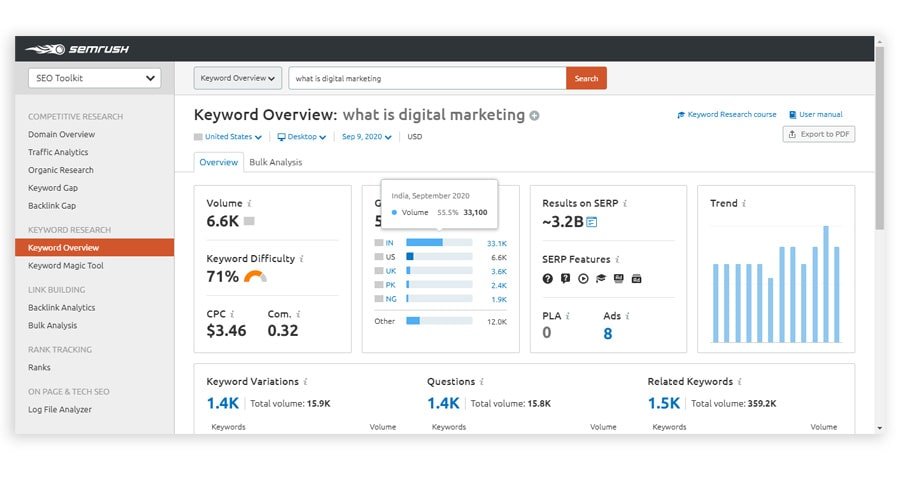Click the Trend info icon
The width and height of the screenshot is (900, 478).
(744, 204)
